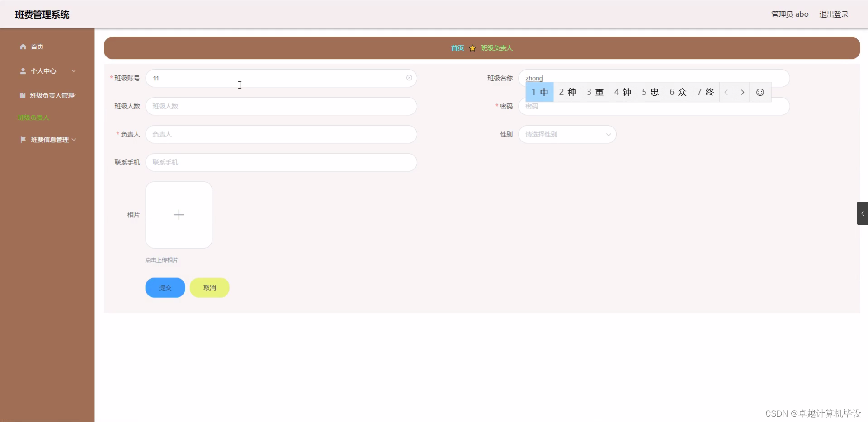Select 班级负责人 in the sidebar menu
868x422 pixels.
tap(33, 117)
